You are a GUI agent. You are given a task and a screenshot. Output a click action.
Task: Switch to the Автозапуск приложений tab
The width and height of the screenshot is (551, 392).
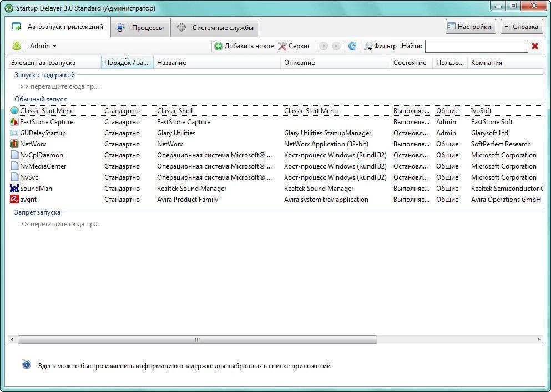click(58, 27)
